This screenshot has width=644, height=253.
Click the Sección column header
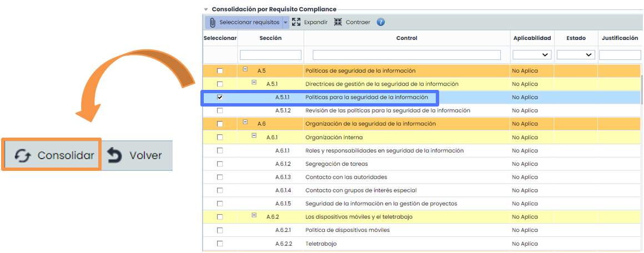click(x=271, y=38)
